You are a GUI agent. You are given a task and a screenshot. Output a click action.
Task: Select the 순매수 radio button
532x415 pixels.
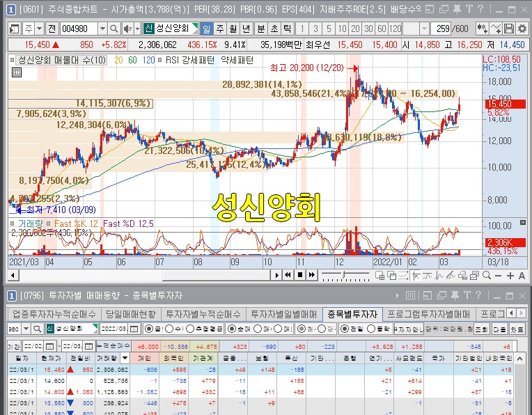tap(231, 329)
